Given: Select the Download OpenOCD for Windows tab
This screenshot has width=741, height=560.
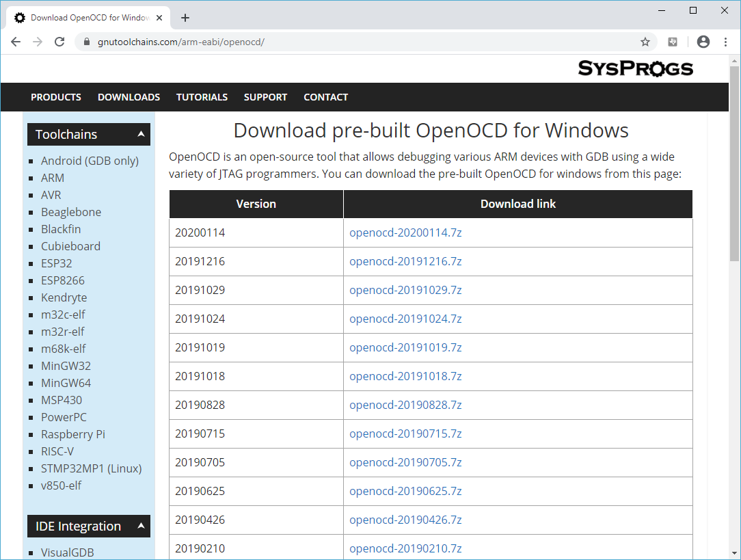Looking at the screenshot, I should [89, 18].
